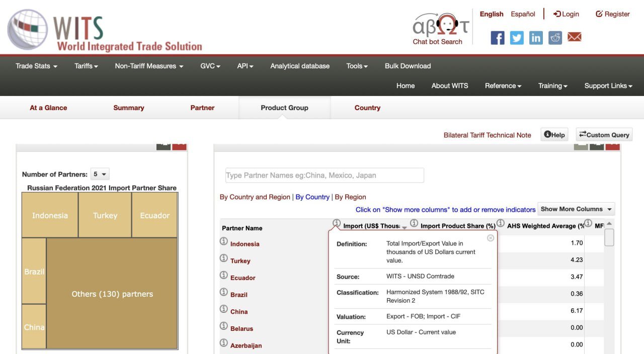Click the Others (130) partners treemap block
644x354 pixels.
pos(112,294)
